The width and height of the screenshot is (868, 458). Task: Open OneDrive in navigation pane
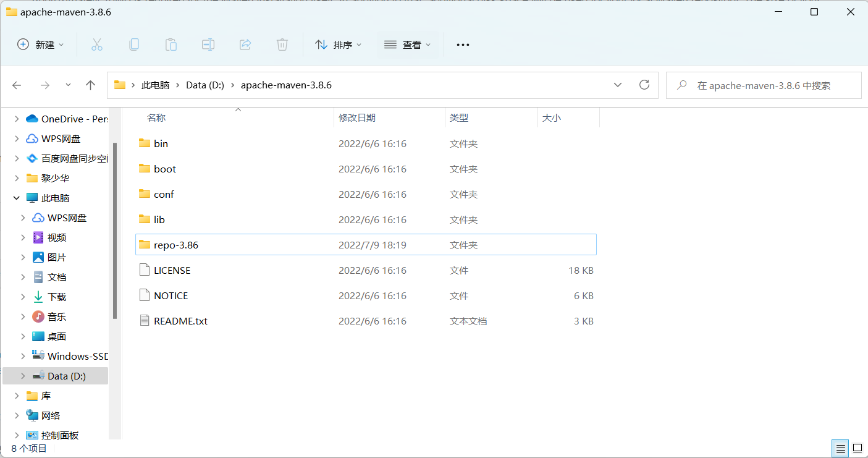tap(67, 119)
